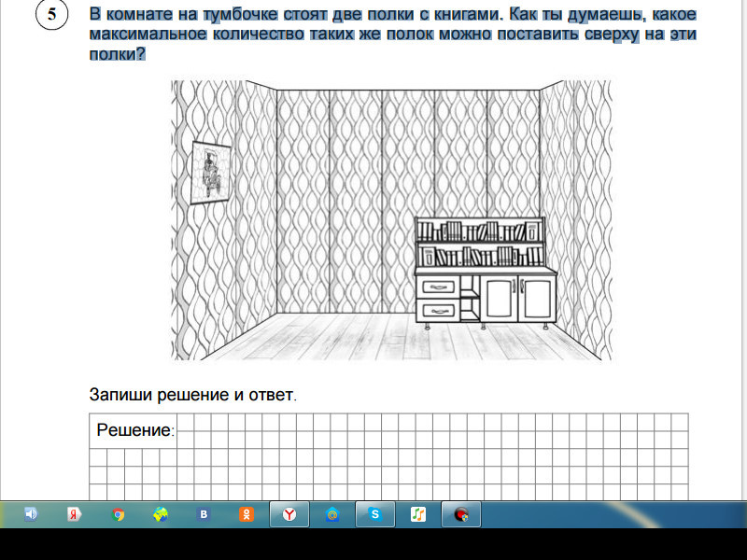The width and height of the screenshot is (747, 560).
Task: Open Odnoklassniki from the taskbar
Action: pos(246,514)
